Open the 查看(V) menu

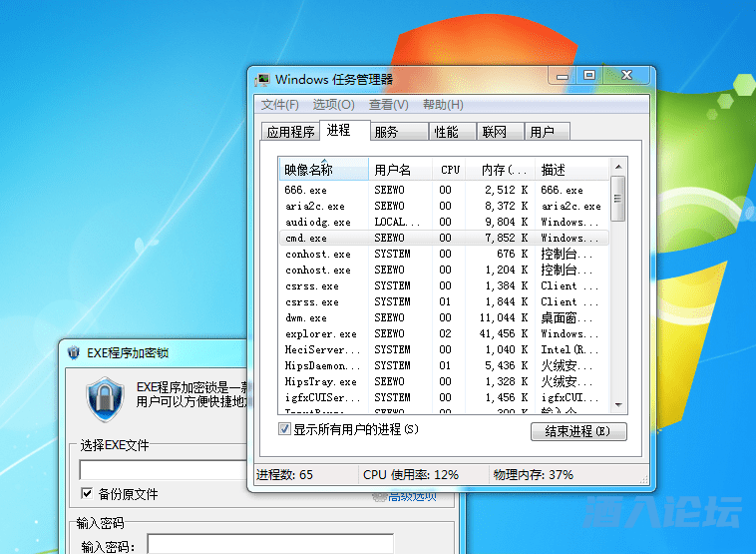tap(388, 105)
